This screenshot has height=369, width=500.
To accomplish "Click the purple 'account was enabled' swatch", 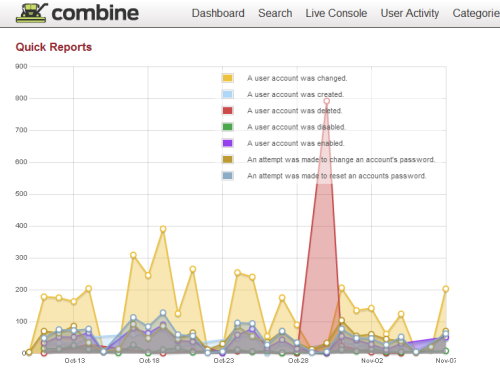I will [228, 143].
